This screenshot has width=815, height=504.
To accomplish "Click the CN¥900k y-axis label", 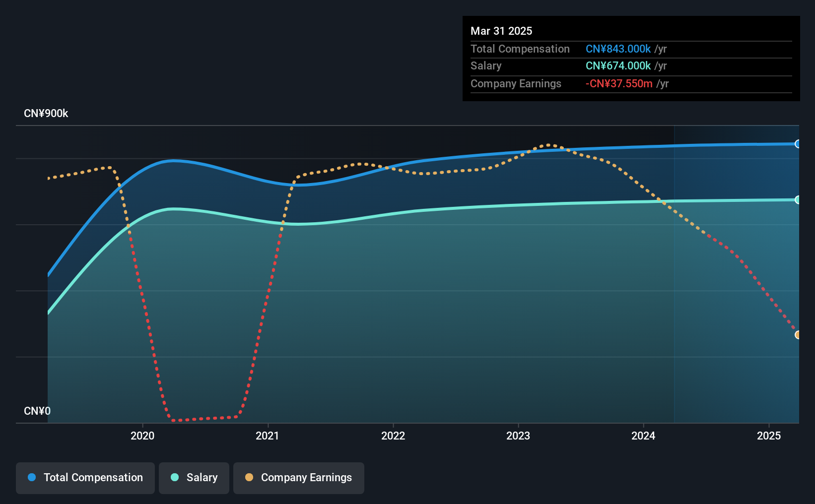I will [46, 114].
